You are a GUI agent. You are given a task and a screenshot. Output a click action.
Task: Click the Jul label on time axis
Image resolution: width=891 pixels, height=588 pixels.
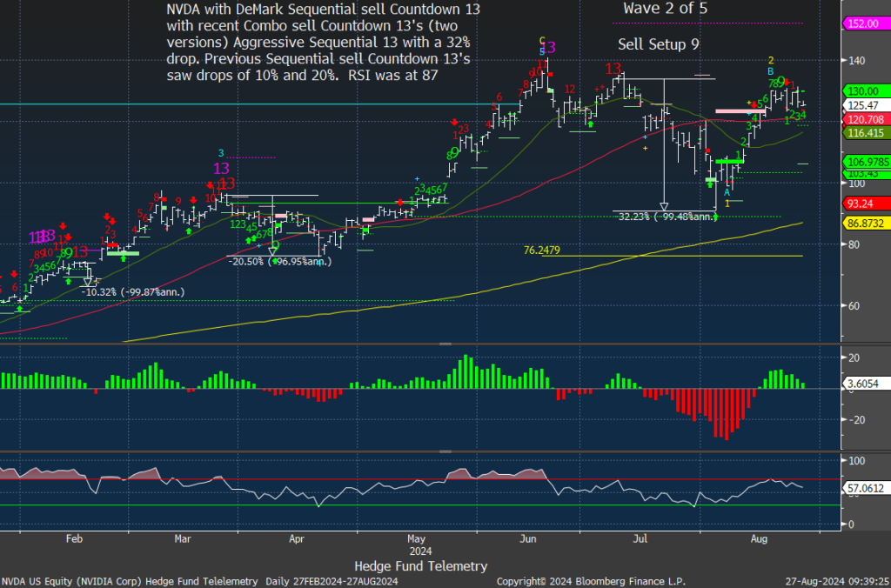click(641, 538)
